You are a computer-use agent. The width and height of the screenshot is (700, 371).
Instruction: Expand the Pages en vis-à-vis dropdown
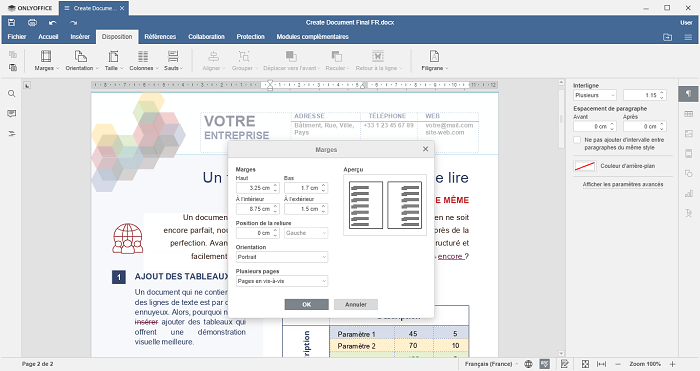click(282, 281)
